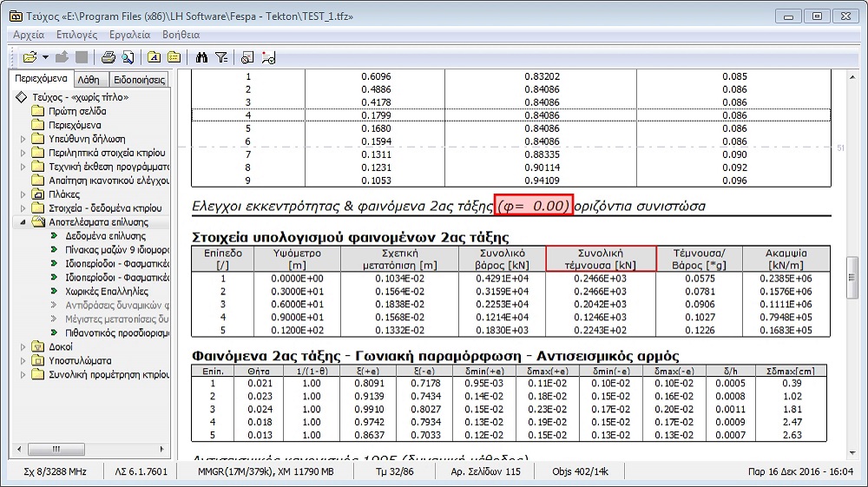The width and height of the screenshot is (868, 487).
Task: Click the highlighted (φ= 0.00) heading text
Action: pyautogui.click(x=533, y=206)
